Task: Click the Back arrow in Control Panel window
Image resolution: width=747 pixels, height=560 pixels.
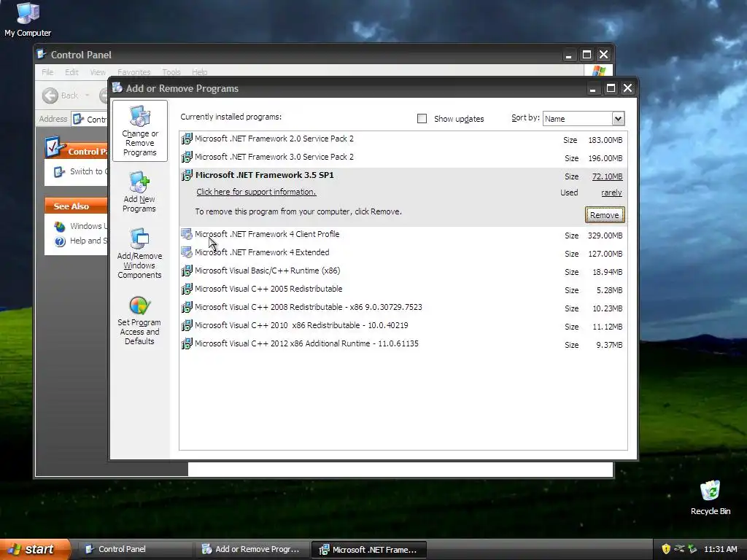Action: pos(50,96)
